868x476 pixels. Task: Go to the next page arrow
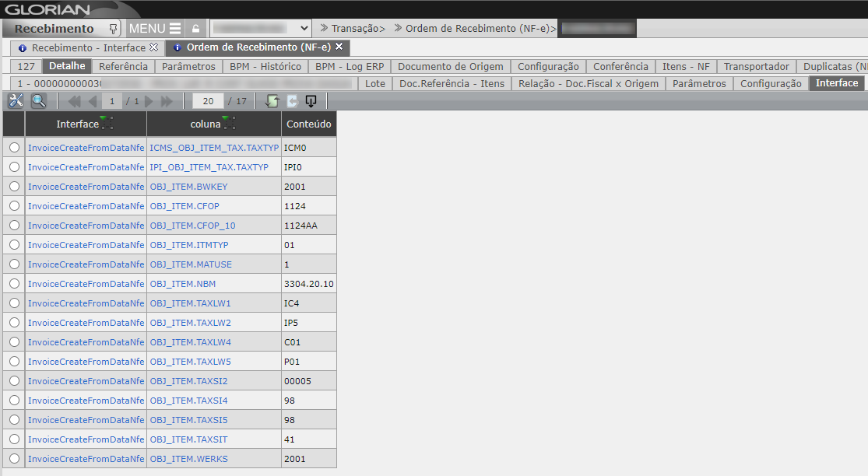coord(149,101)
